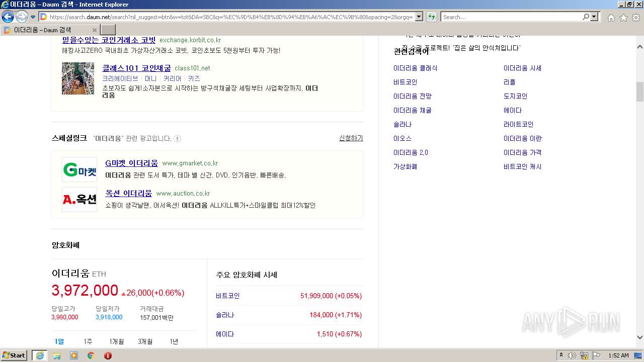Image resolution: width=644 pixels, height=362 pixels.
Task: Open the Chrome taskbar icon
Action: [91, 355]
